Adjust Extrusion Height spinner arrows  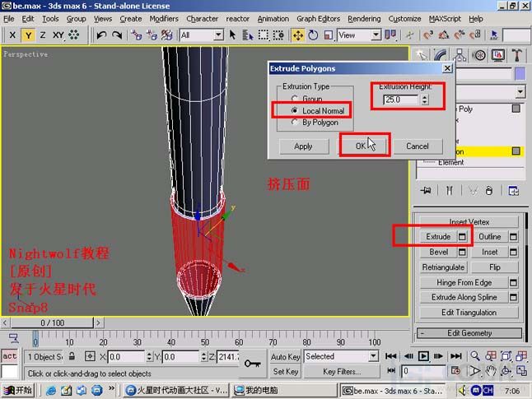425,100
